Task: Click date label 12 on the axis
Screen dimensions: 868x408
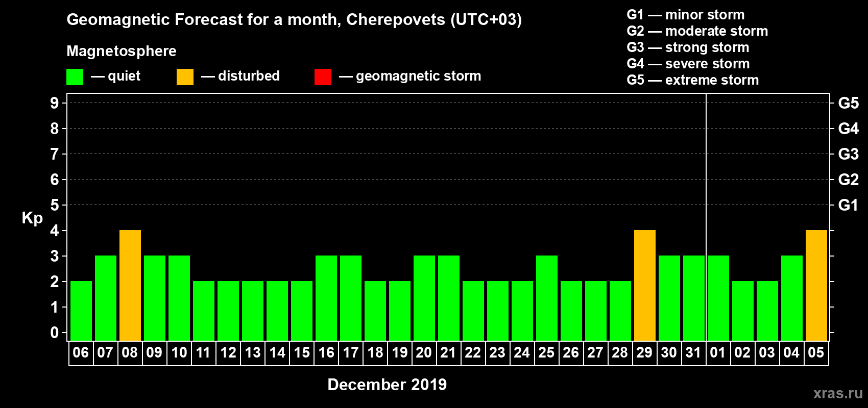Action: click(x=228, y=353)
